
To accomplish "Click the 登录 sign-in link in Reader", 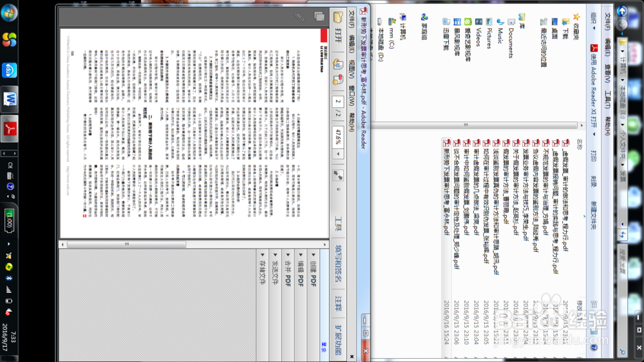I will coord(324,347).
